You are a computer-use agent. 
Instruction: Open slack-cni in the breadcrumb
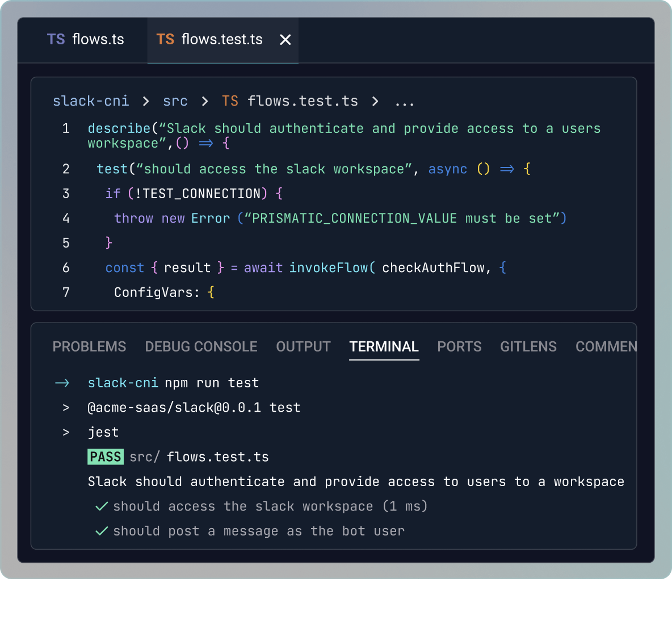(x=90, y=101)
